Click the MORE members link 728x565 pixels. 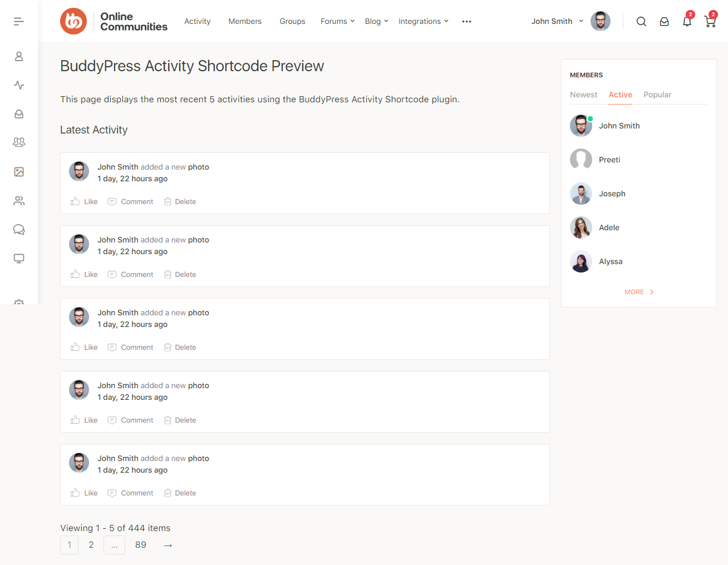(x=639, y=292)
